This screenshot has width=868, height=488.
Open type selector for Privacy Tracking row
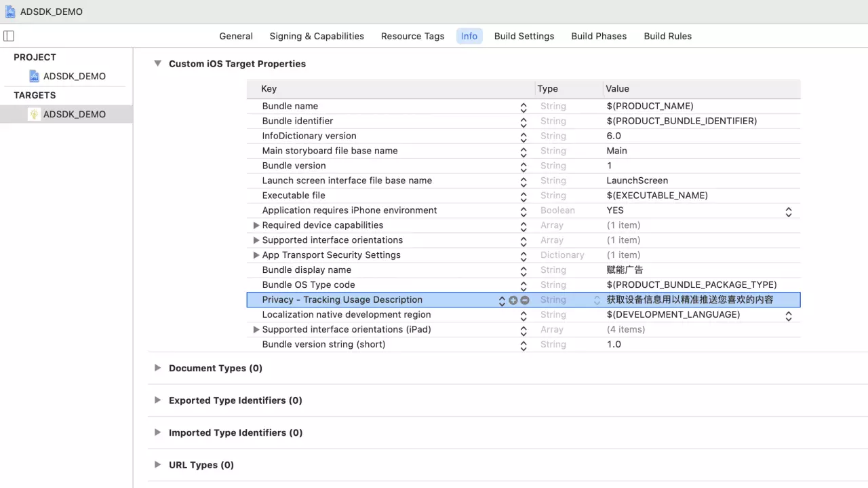[597, 300]
